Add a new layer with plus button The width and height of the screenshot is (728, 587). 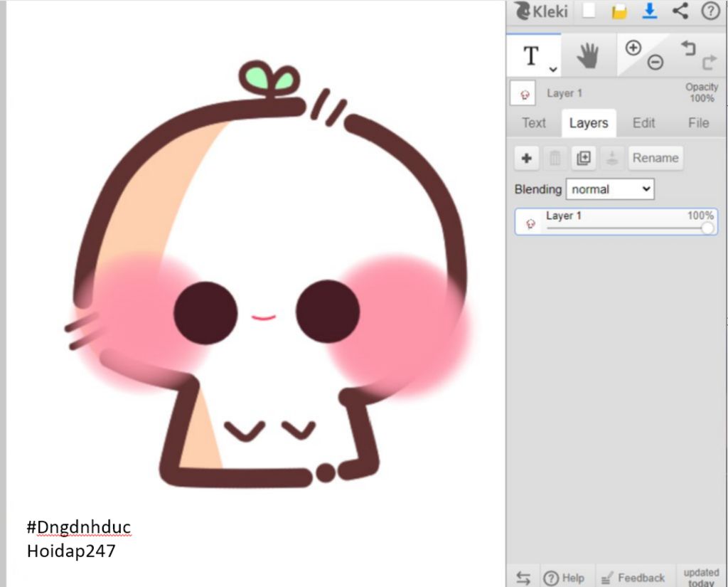(527, 158)
